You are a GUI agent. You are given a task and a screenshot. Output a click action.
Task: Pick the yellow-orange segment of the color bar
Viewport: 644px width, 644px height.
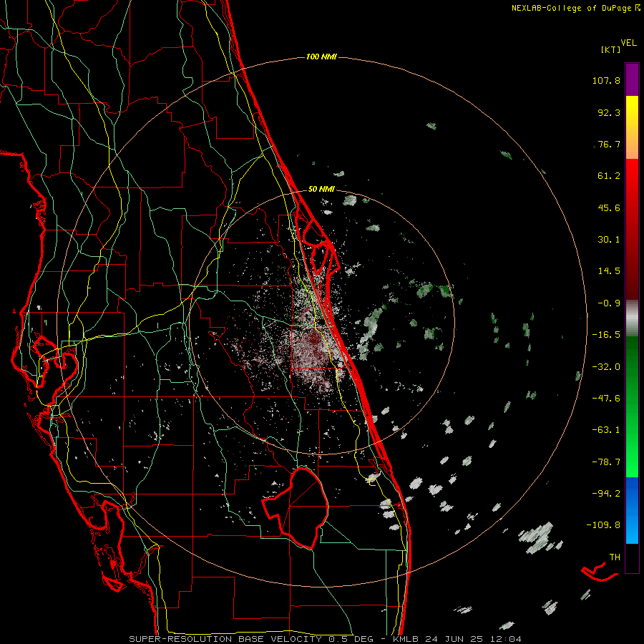tap(632, 127)
